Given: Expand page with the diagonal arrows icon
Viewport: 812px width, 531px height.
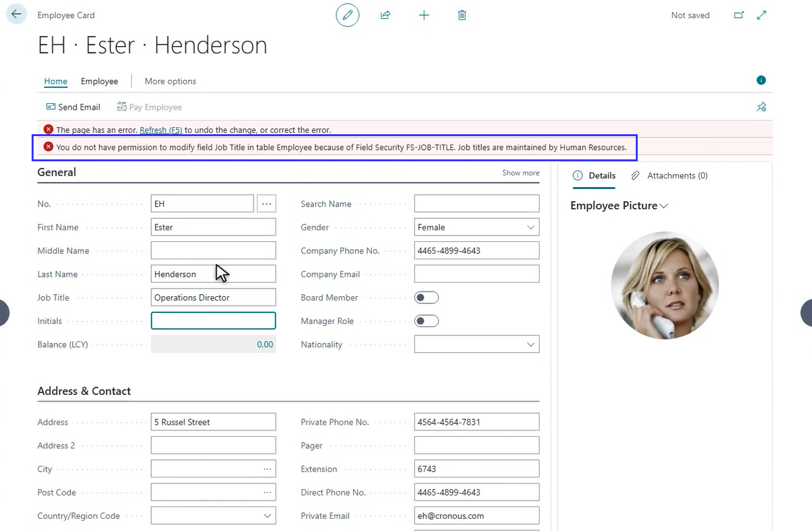Looking at the screenshot, I should click(x=762, y=15).
